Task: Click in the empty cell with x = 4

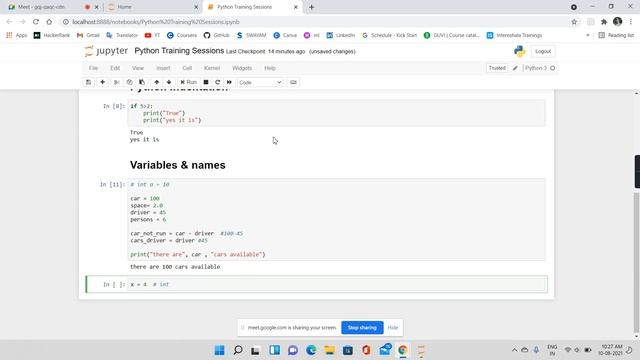Action: click(x=337, y=284)
